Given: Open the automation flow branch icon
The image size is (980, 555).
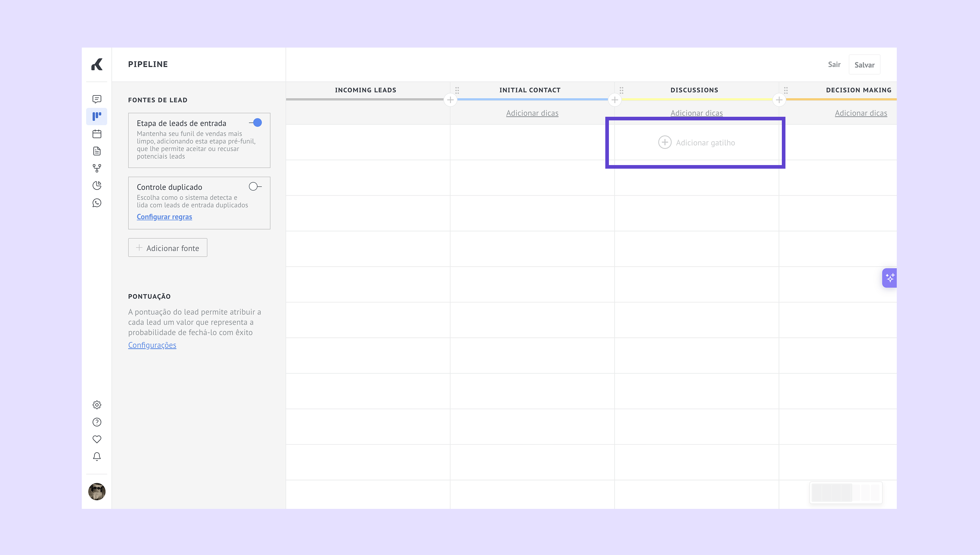Looking at the screenshot, I should 97,168.
